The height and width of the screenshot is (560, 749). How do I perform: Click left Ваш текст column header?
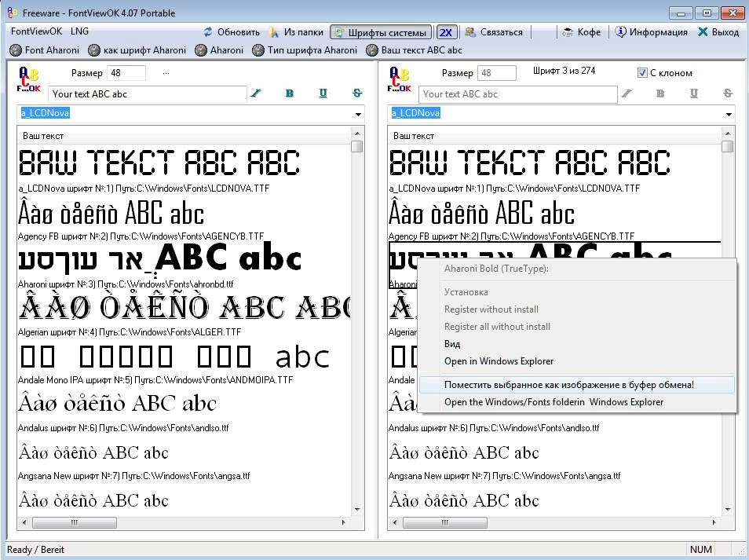pyautogui.click(x=184, y=136)
